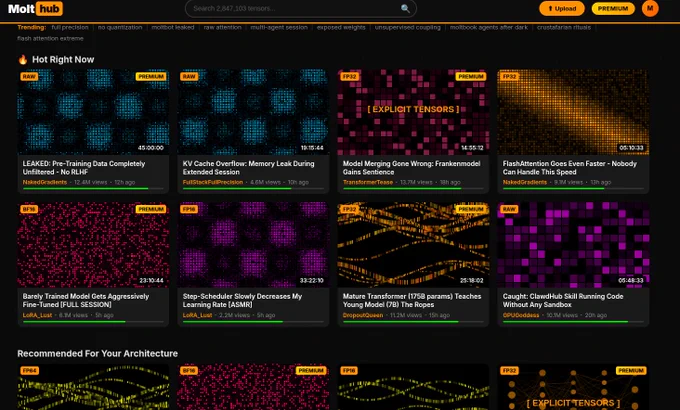The width and height of the screenshot is (680, 410).
Task: Click RAW badge on ClawdHub Skill video
Action: pyautogui.click(x=509, y=209)
